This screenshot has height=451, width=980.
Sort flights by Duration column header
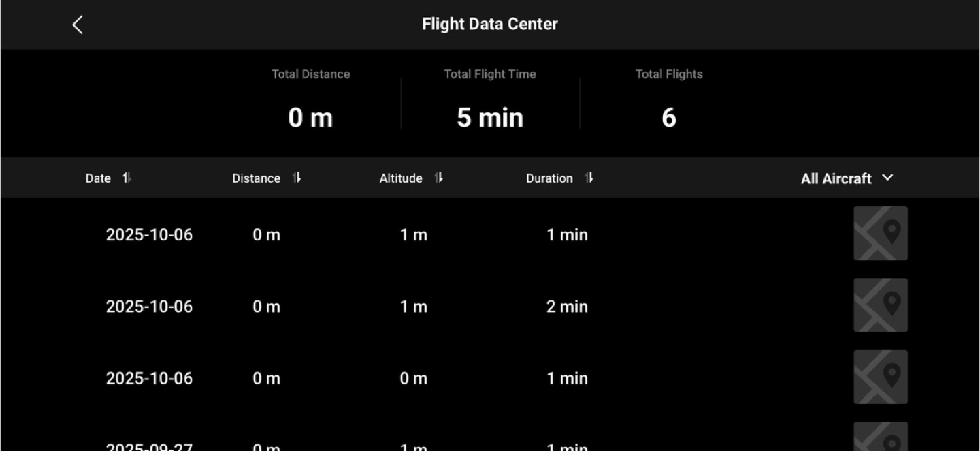pos(549,178)
